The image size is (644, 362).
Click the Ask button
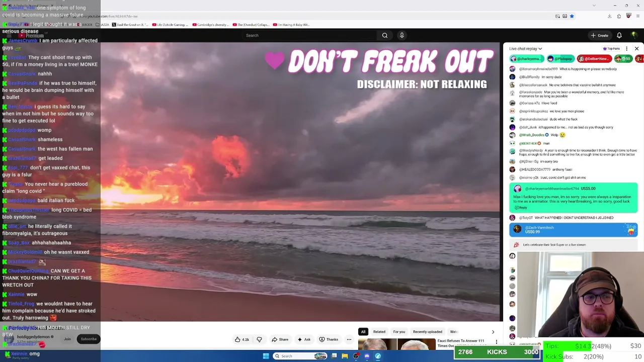304,339
